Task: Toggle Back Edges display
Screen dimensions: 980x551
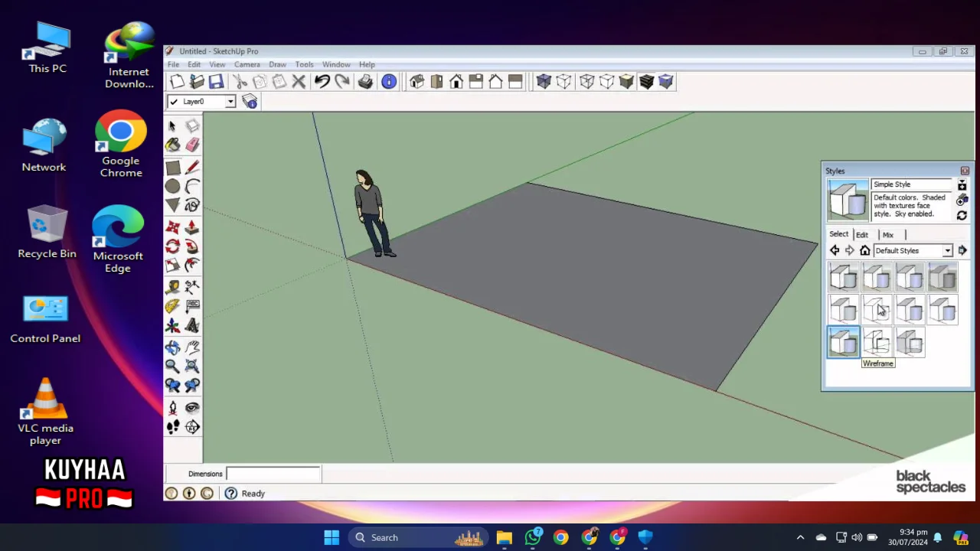Action: (564, 82)
